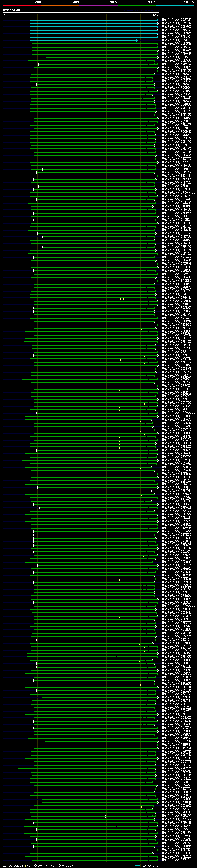This screenshot has width=197, height=868.
Task: Select hit label UniRef100_C7J6Z4
Action: pos(177,386)
